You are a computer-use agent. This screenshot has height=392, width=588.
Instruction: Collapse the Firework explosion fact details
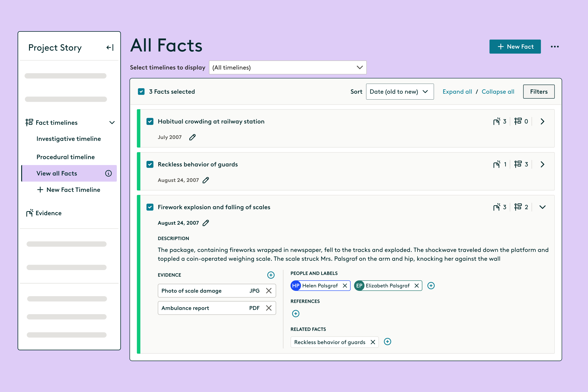pos(543,207)
